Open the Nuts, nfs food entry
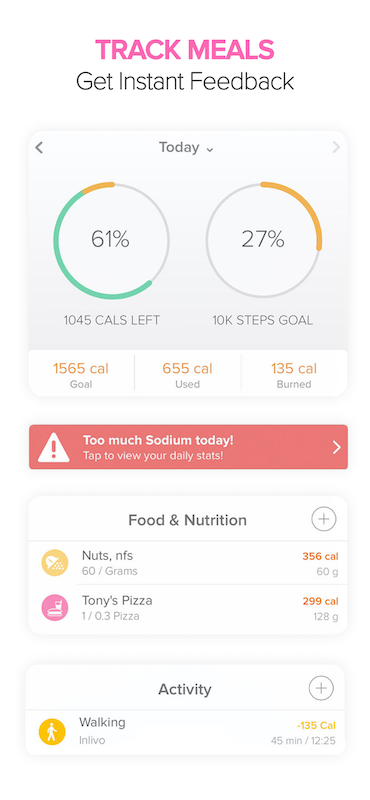 [x=188, y=563]
